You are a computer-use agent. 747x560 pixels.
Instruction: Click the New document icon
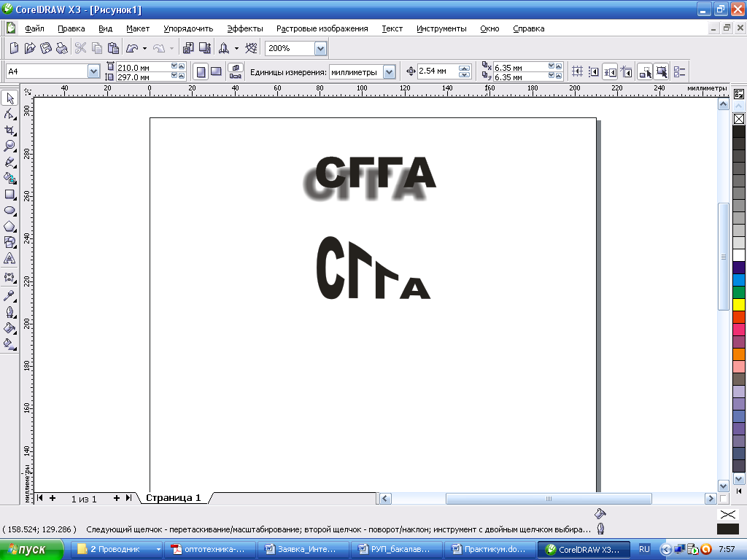tap(15, 48)
